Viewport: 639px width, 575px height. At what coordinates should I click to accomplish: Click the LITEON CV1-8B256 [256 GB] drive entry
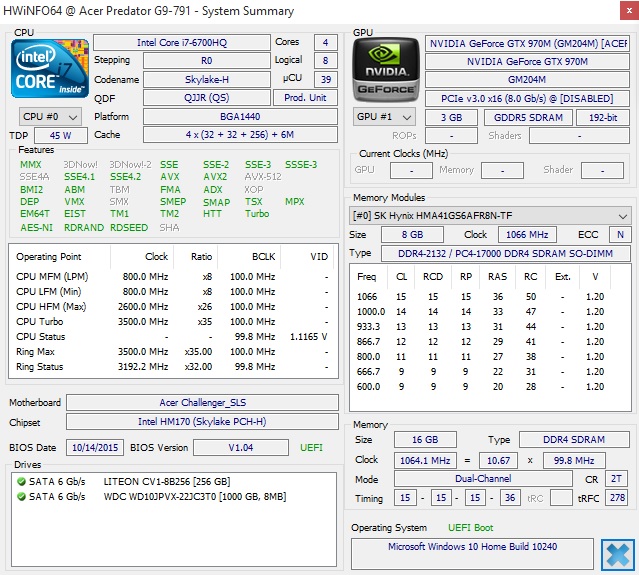point(167,482)
